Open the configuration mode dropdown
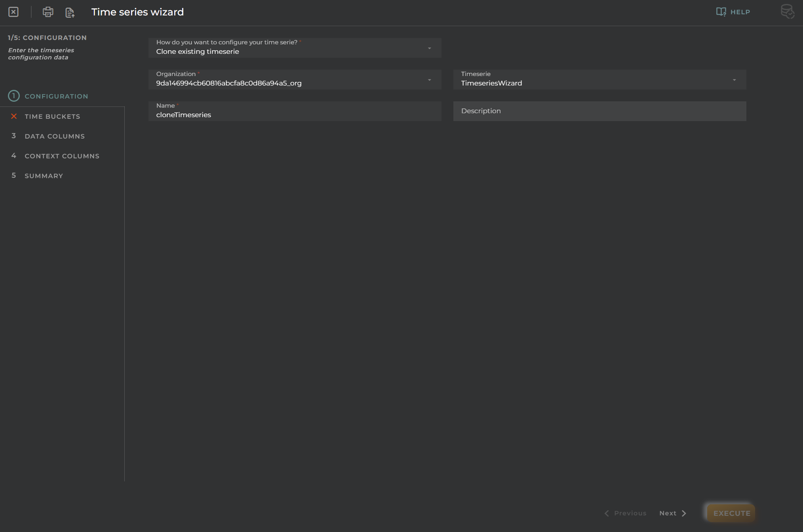 pos(295,47)
